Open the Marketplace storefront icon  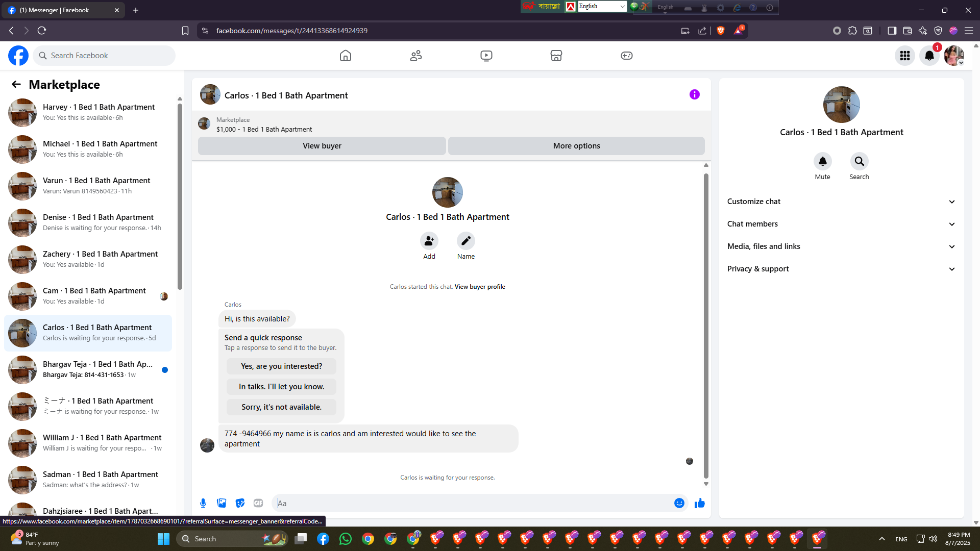556,56
